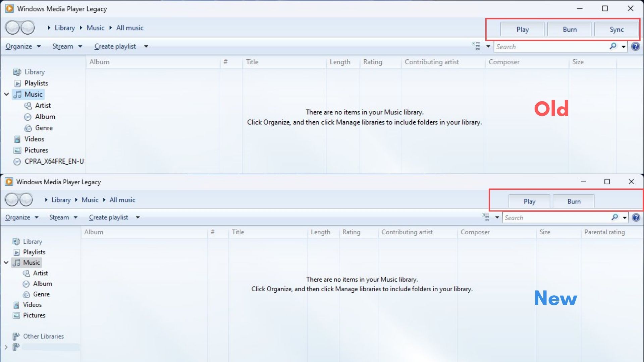Image resolution: width=644 pixels, height=362 pixels.
Task: Sort by the Album column in the top window
Action: pyautogui.click(x=153, y=62)
